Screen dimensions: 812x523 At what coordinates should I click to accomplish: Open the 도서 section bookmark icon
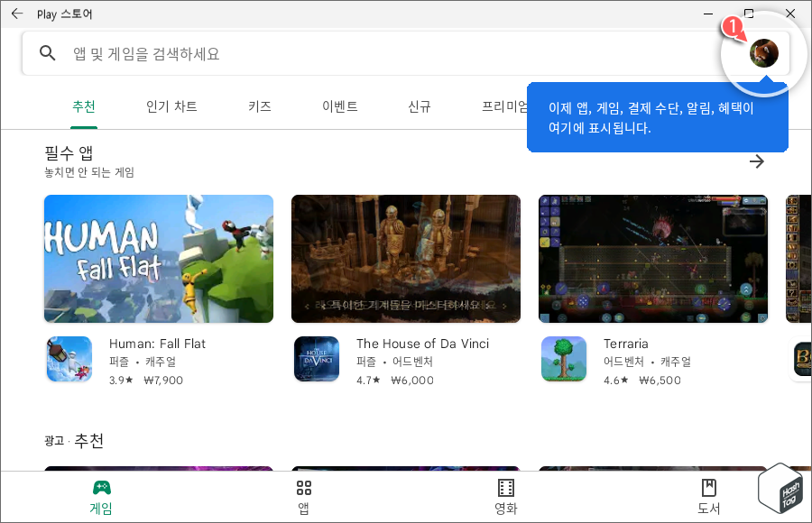(708, 488)
